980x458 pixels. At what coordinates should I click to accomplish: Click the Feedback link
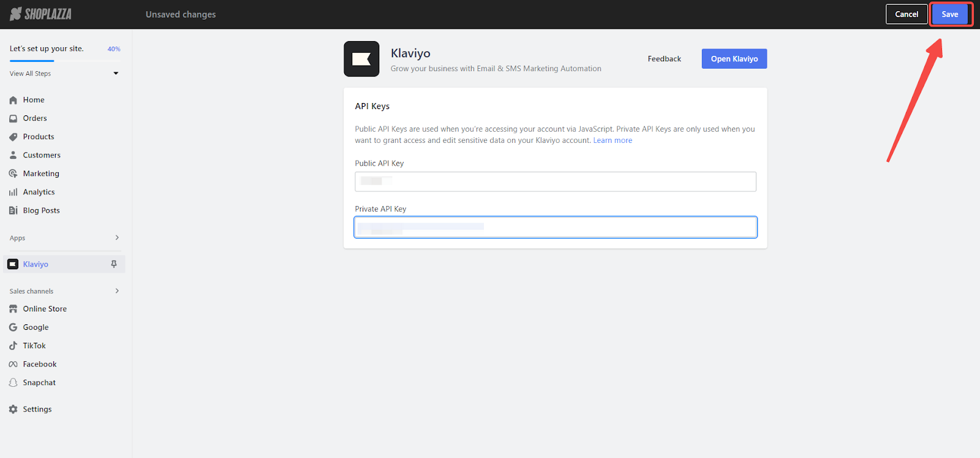(664, 59)
